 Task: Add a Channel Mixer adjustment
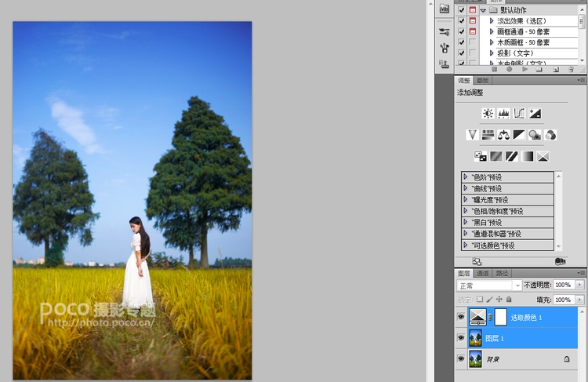pos(550,135)
